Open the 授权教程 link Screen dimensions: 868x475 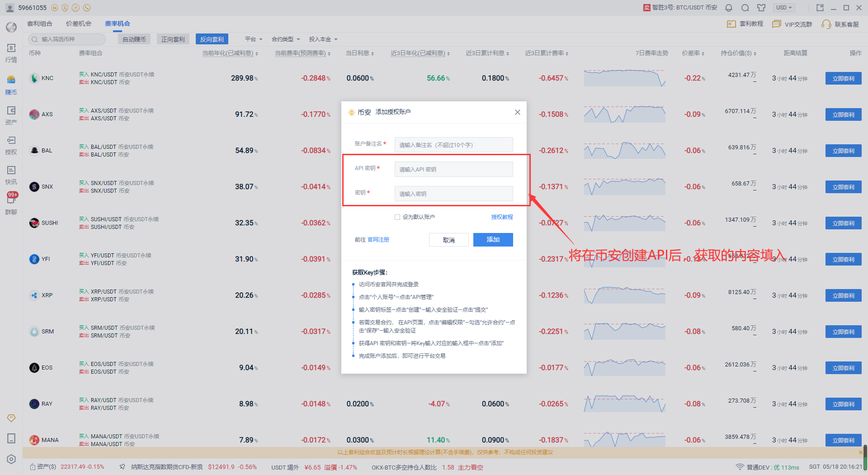502,217
